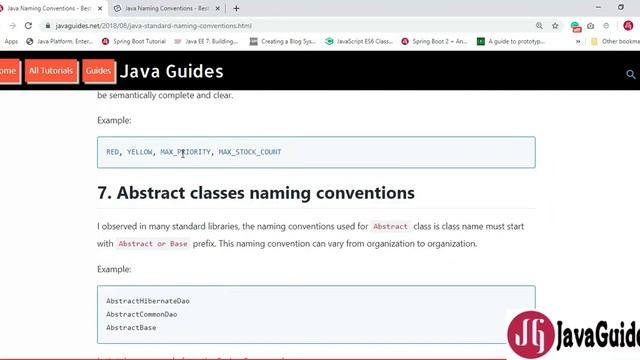
Task: Switch to the second Java Naming Conventions tab
Action: pos(167,8)
